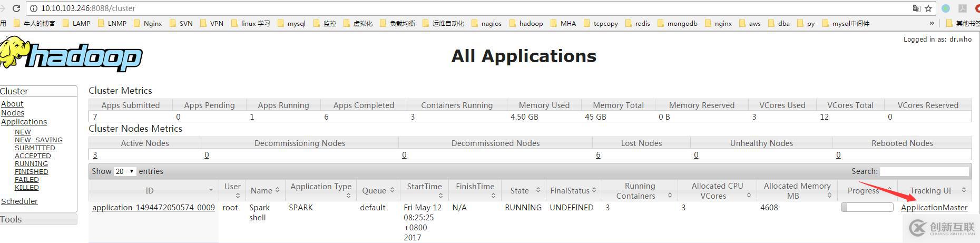
Task: Focus the Search input field
Action: [x=924, y=171]
